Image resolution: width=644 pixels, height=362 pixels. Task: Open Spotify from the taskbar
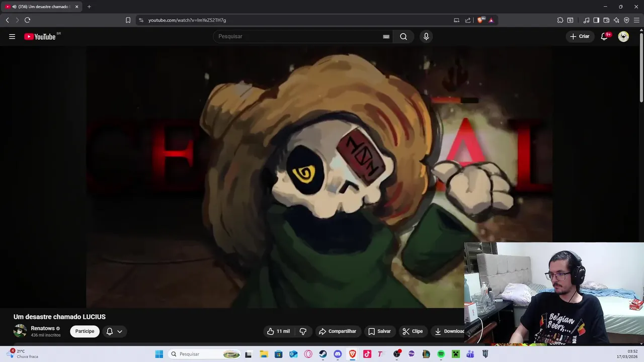(x=441, y=354)
